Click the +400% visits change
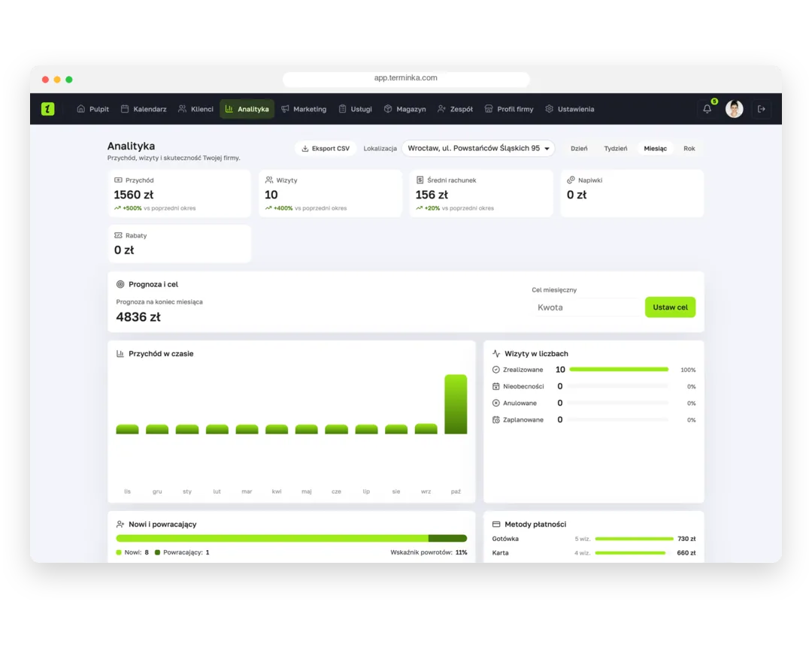 283,208
